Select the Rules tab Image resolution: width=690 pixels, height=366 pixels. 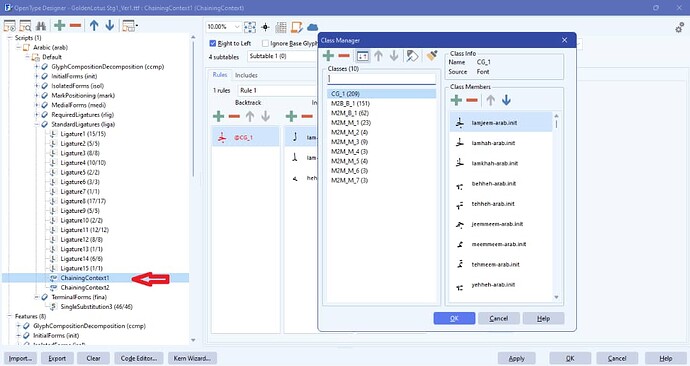coord(220,75)
